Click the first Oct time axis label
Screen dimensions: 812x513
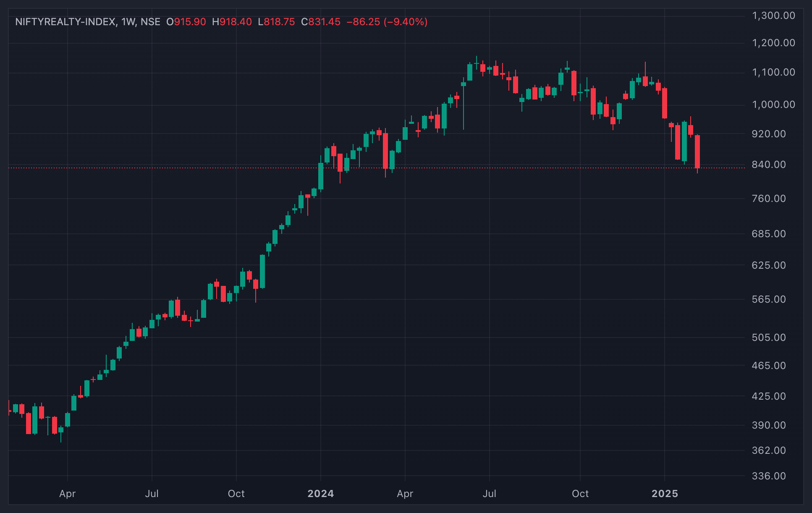pos(236,494)
